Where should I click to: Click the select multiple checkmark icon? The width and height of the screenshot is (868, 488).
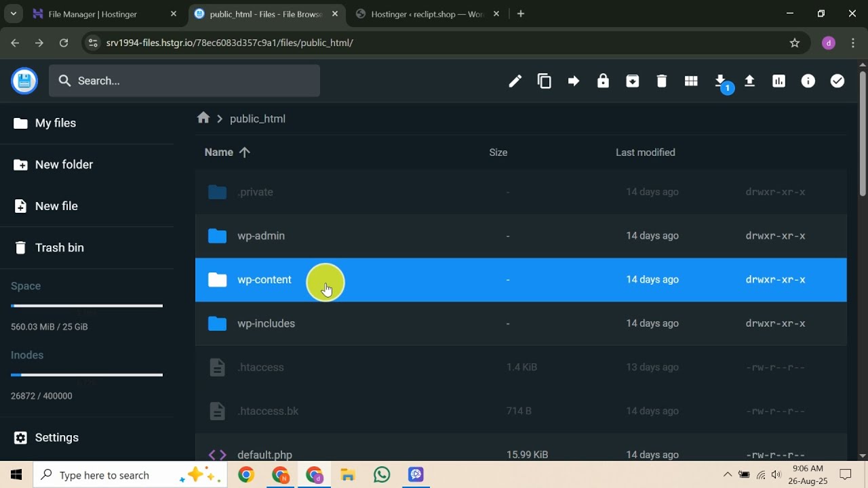(837, 81)
